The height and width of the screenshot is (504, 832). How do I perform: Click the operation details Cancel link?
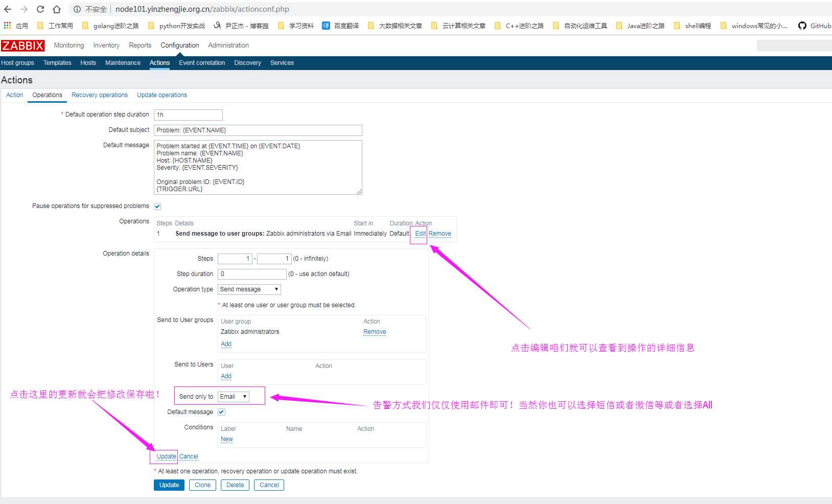189,456
